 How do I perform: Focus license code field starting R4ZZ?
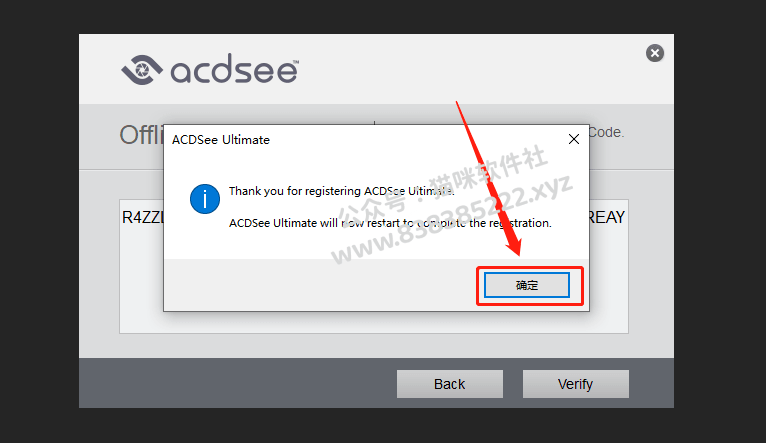click(142, 217)
